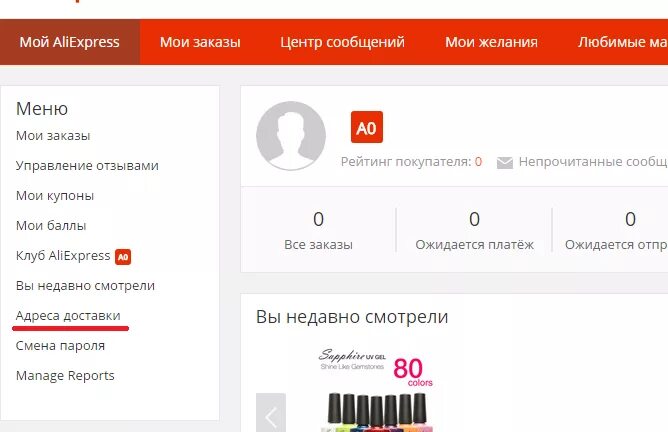The height and width of the screenshot is (432, 668).
Task: Open Вы недавно смотрели in side menu
Action: pyautogui.click(x=85, y=286)
